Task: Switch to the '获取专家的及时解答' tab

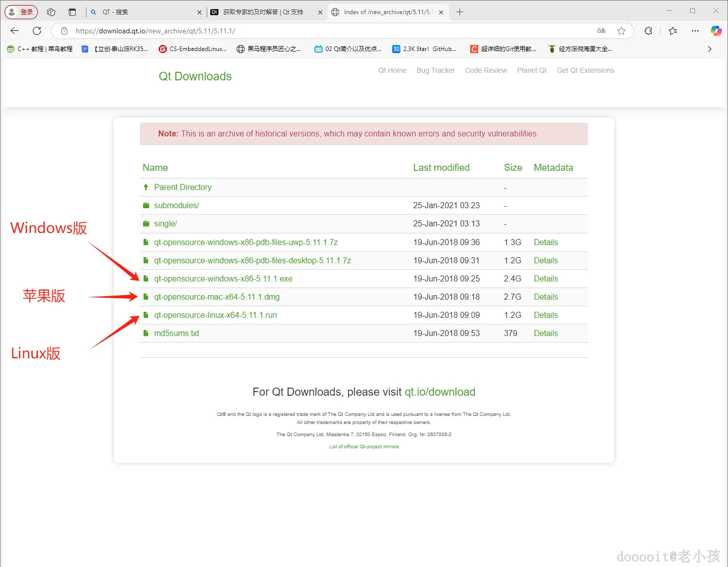Action: (x=267, y=12)
